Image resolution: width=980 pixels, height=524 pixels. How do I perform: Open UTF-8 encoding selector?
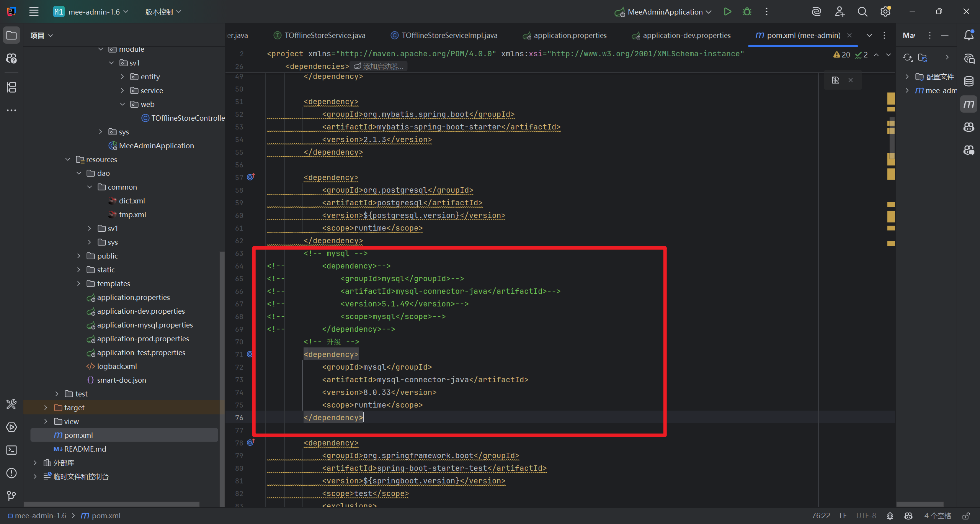coord(866,516)
